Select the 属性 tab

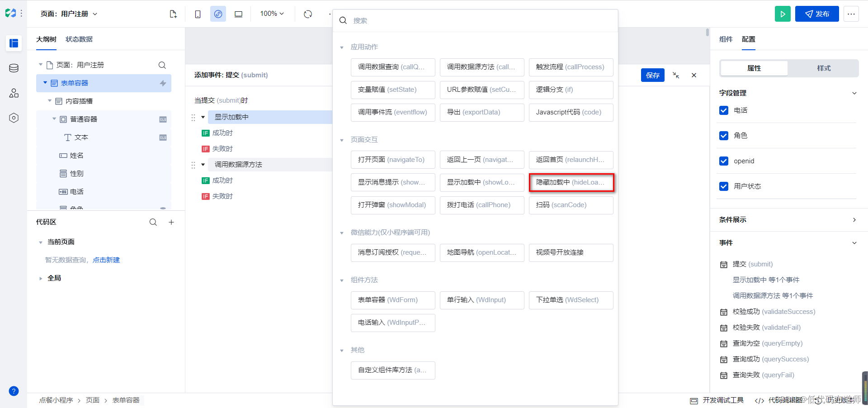pos(754,68)
